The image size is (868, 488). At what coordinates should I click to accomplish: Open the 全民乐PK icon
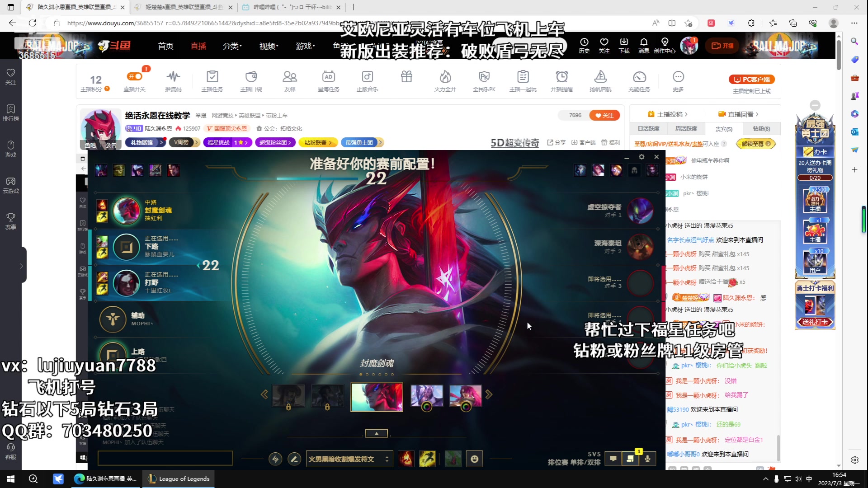[x=484, y=81]
